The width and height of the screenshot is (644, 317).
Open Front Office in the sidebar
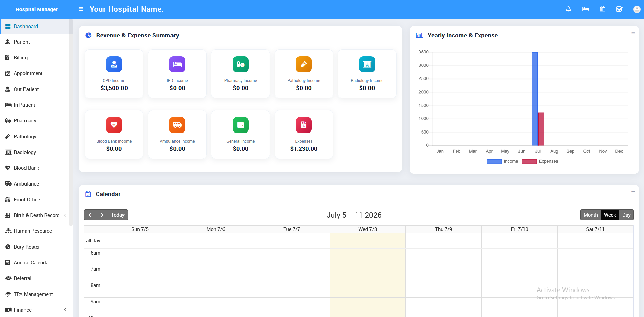point(35,200)
